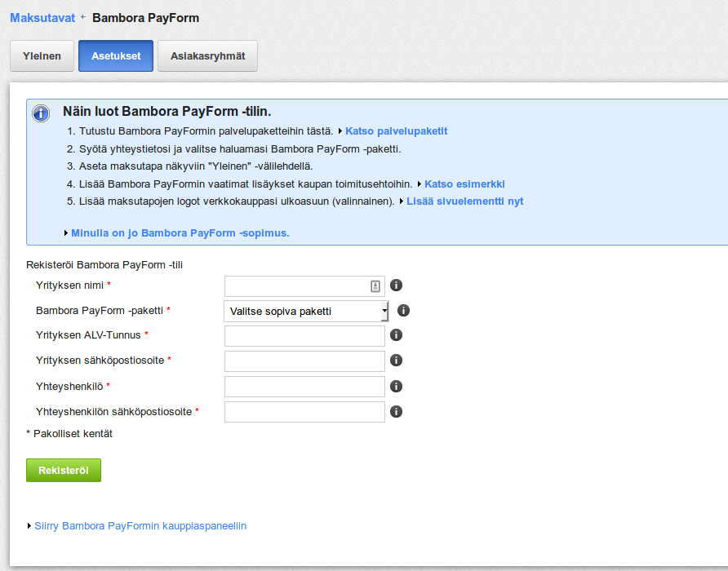The image size is (728, 571).
Task: Click the Yrityksen nimi label
Action: pyautogui.click(x=69, y=285)
